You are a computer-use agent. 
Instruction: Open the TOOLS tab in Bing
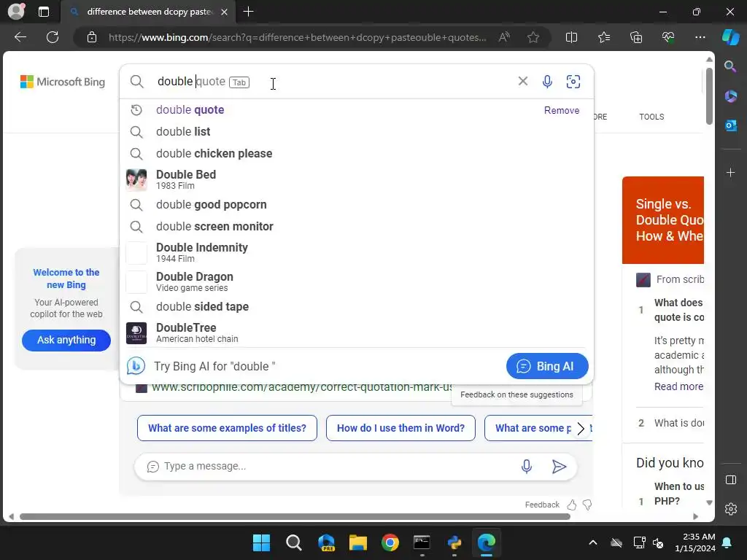(x=651, y=117)
